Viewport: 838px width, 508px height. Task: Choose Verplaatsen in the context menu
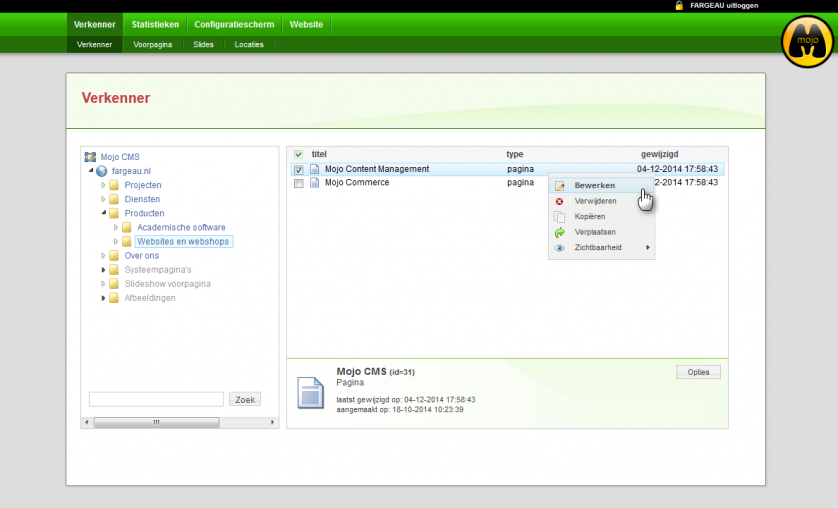pos(601,232)
